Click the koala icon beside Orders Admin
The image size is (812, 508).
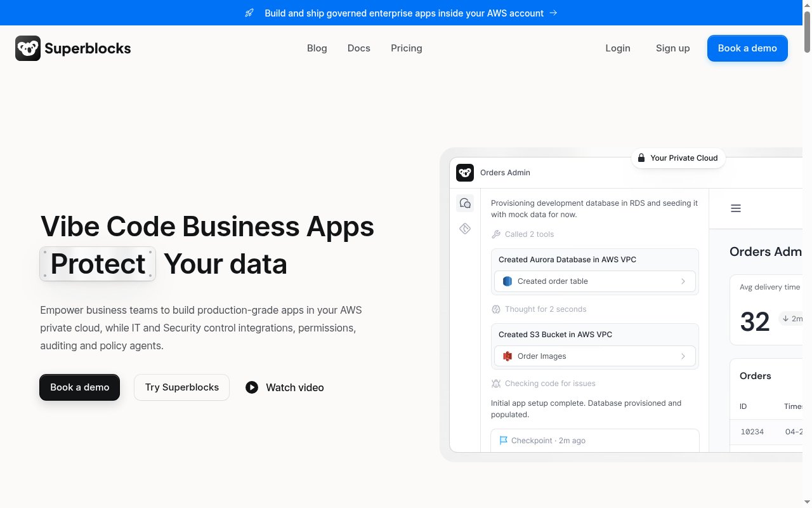[x=465, y=173]
